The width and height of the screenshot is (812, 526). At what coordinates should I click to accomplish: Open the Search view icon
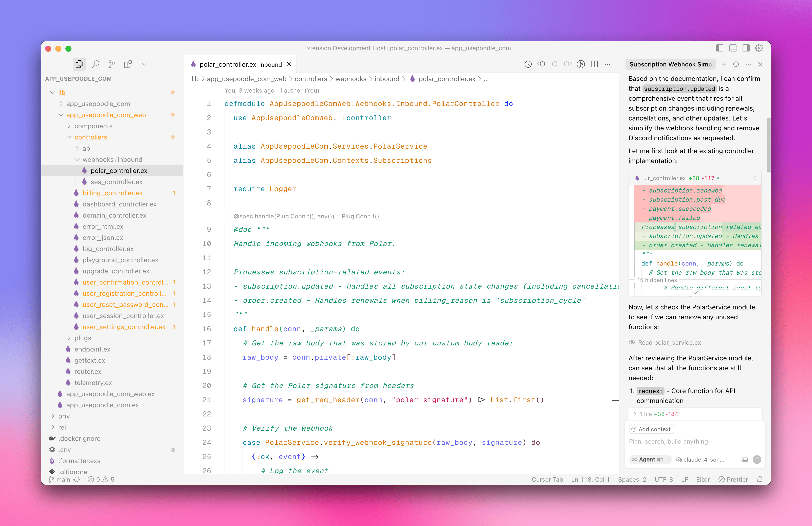(96, 64)
